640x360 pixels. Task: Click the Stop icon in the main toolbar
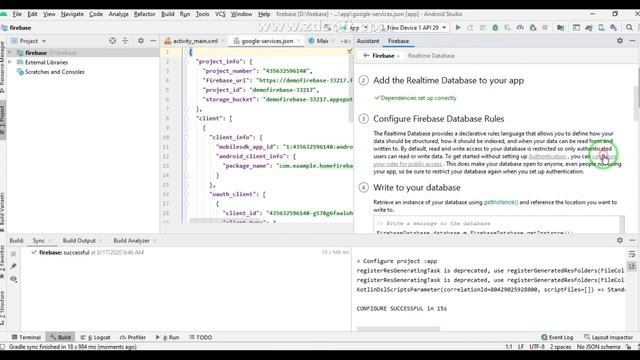coord(544,27)
